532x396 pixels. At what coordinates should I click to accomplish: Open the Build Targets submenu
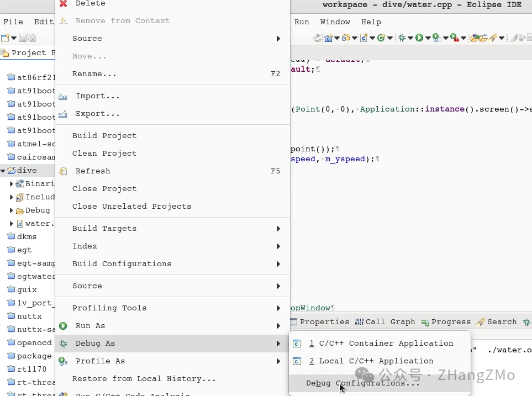(172, 228)
